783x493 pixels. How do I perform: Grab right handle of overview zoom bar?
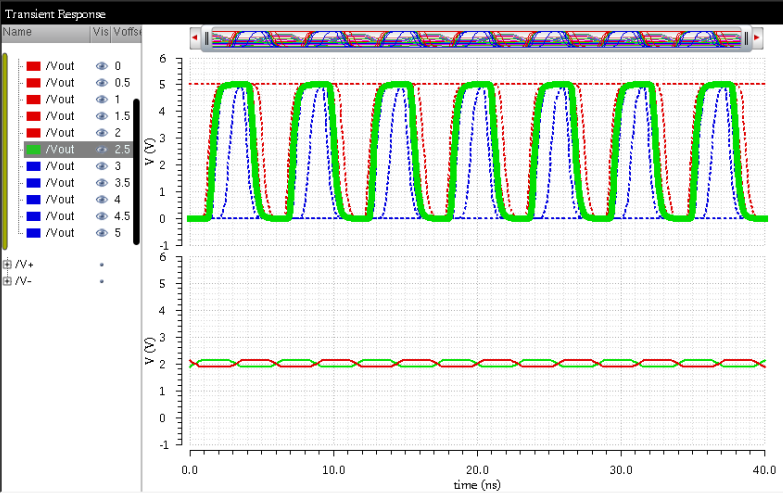tap(746, 38)
